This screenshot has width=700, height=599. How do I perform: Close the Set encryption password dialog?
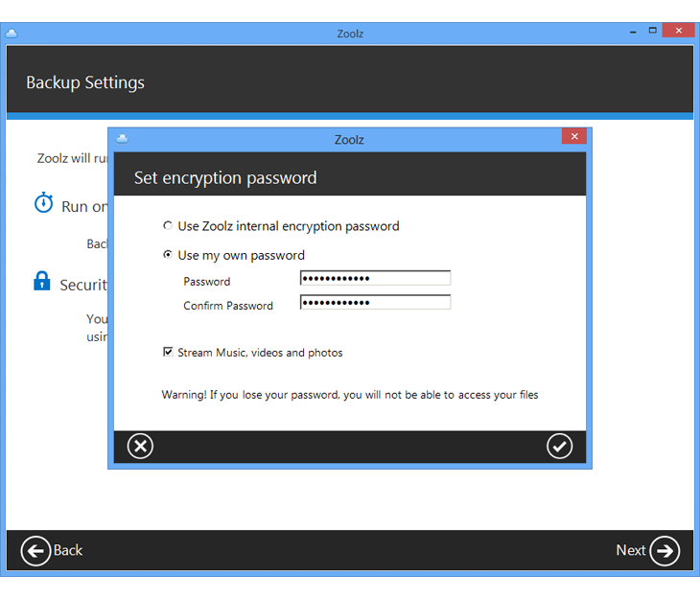(573, 137)
